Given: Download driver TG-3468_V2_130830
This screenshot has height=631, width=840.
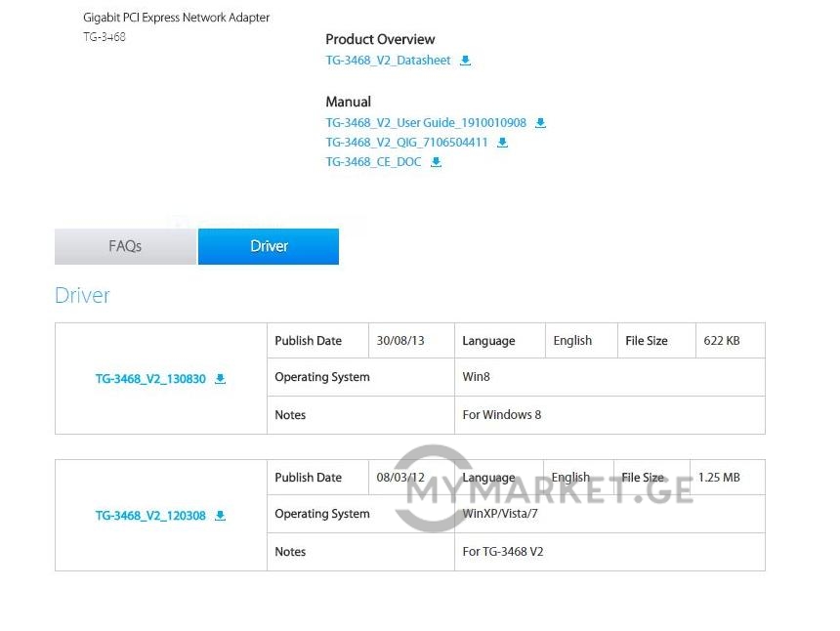Looking at the screenshot, I should [x=150, y=379].
